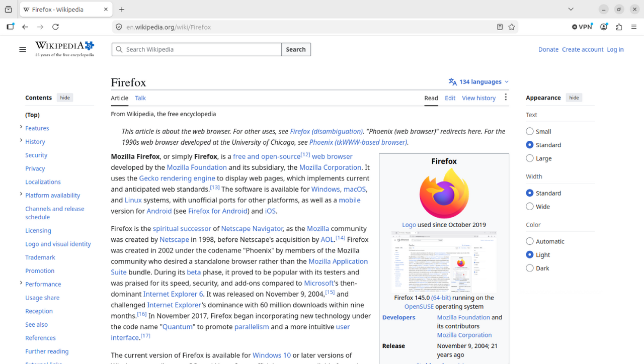Image resolution: width=644 pixels, height=364 pixels.
Task: Select the Firefox - Wikipedia browser tab
Action: (66, 10)
